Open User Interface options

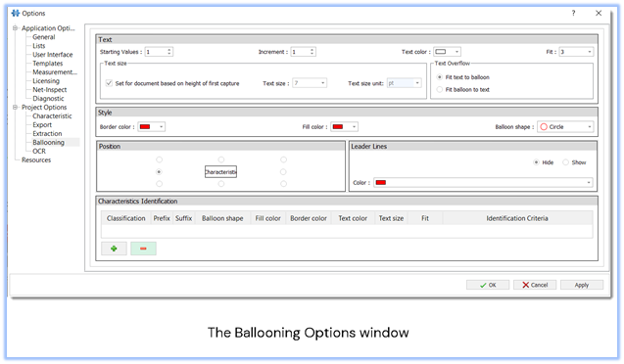tap(53, 55)
